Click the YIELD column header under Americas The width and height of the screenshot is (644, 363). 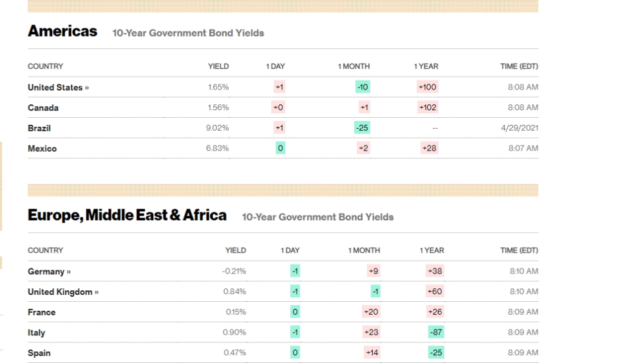click(218, 66)
